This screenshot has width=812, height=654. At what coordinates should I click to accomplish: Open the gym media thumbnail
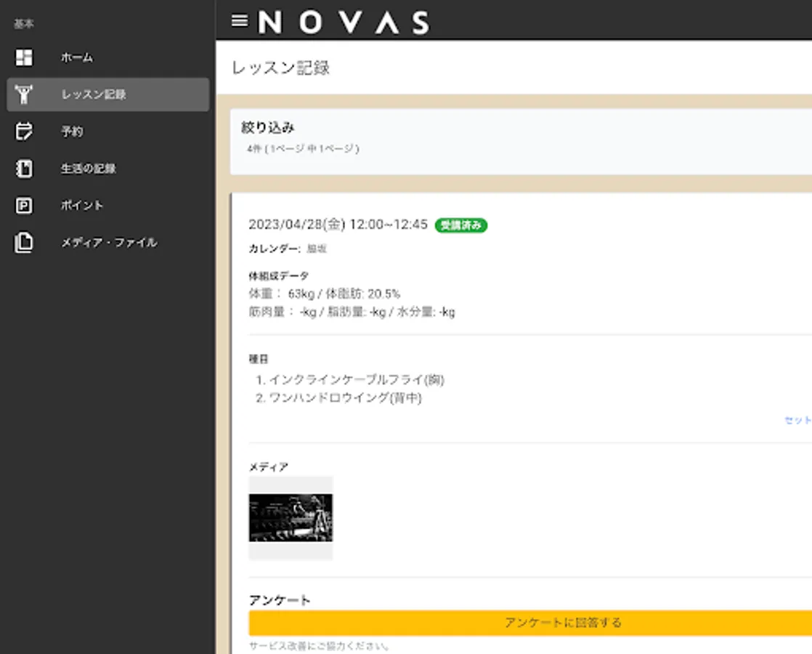pos(291,517)
